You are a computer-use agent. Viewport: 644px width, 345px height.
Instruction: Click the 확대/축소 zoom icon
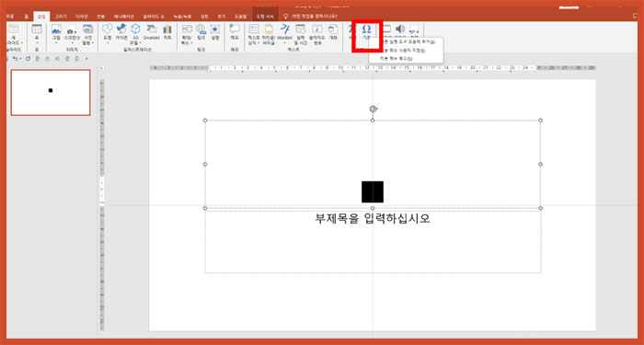(x=188, y=29)
